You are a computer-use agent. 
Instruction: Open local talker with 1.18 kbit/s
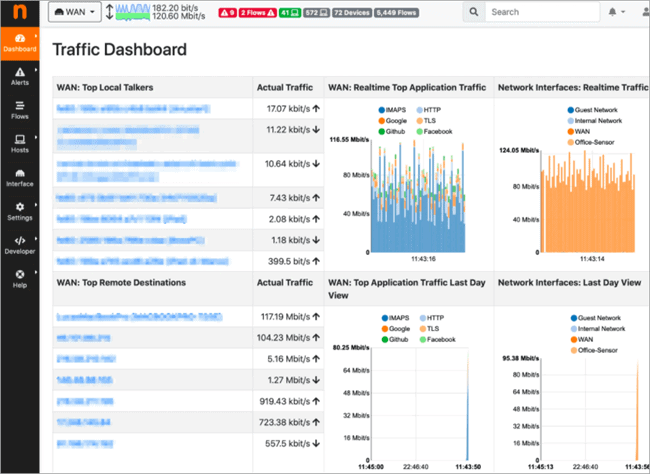pos(130,240)
